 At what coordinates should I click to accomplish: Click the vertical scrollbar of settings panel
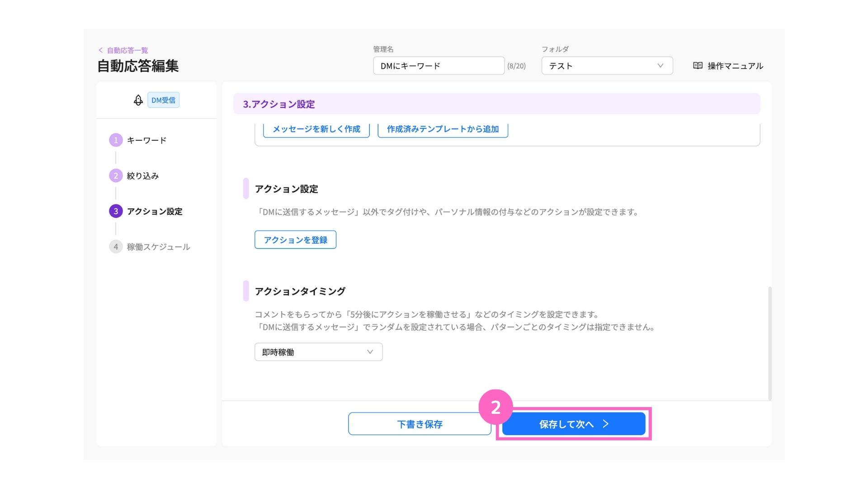click(769, 343)
